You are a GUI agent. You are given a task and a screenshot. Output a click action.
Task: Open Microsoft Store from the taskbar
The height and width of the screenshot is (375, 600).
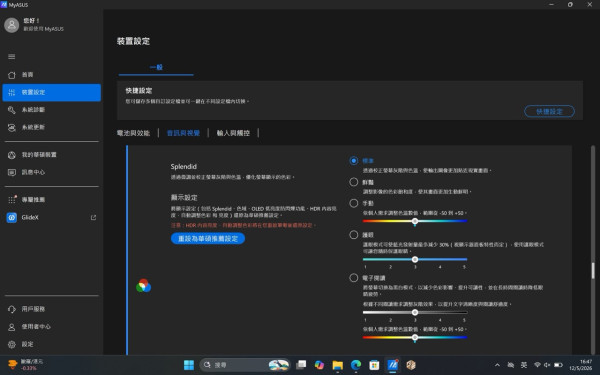[x=374, y=365]
